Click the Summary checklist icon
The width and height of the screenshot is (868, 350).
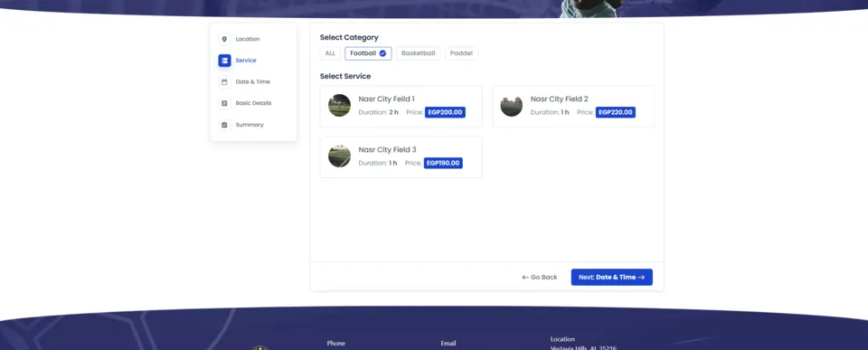pyautogui.click(x=224, y=125)
